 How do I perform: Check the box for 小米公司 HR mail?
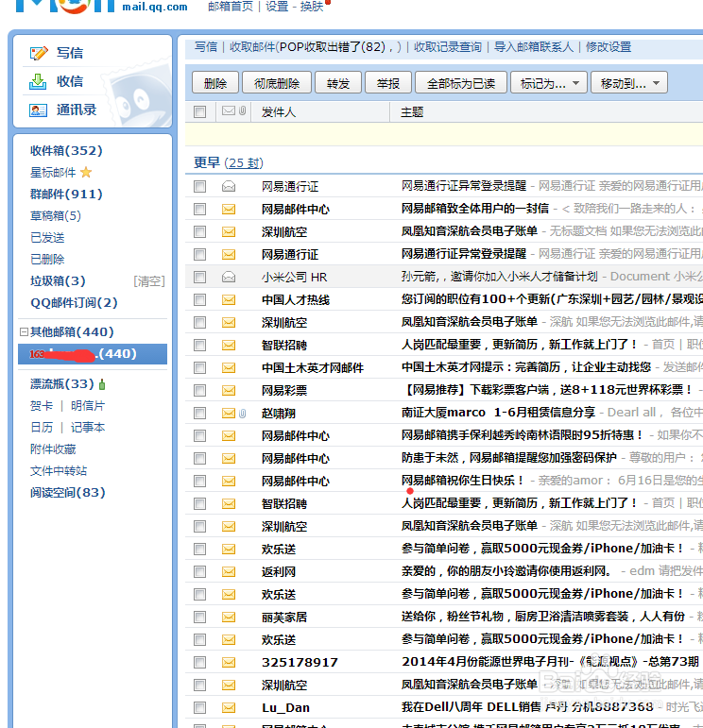(199, 278)
